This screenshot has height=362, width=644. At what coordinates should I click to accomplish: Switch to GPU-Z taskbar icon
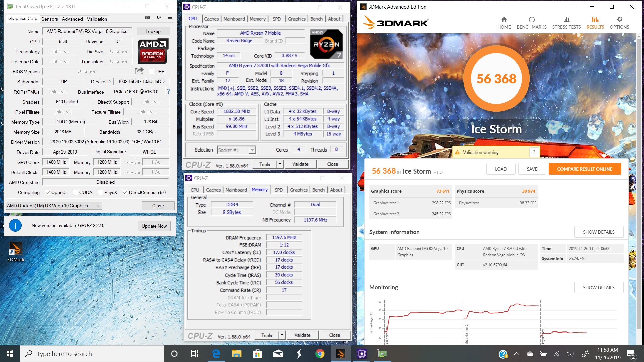[x=382, y=354]
